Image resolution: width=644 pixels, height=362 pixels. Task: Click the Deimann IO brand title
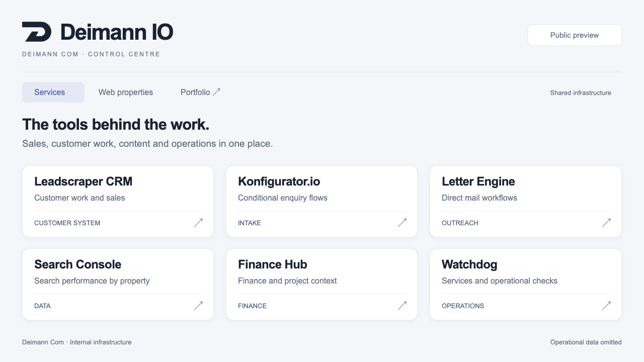[117, 32]
